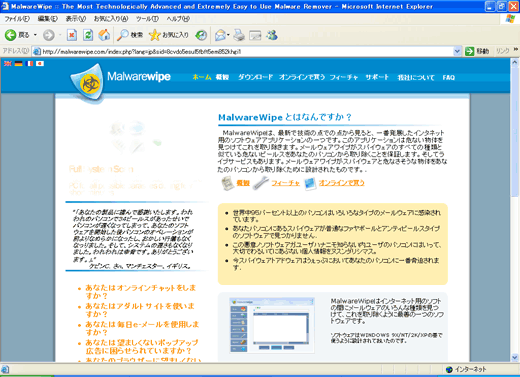Open the ツール(T) menu
520x377 pixels.
click(x=147, y=19)
